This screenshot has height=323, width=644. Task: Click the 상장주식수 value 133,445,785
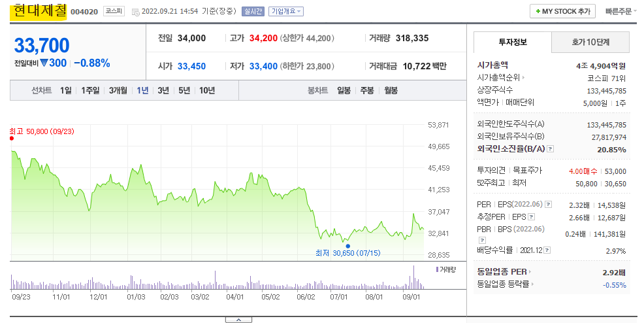point(607,91)
